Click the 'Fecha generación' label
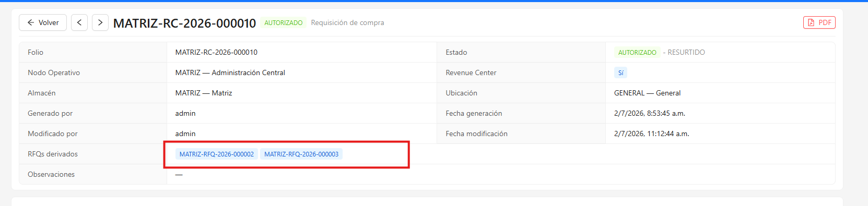This screenshot has width=868, height=206. [x=474, y=113]
